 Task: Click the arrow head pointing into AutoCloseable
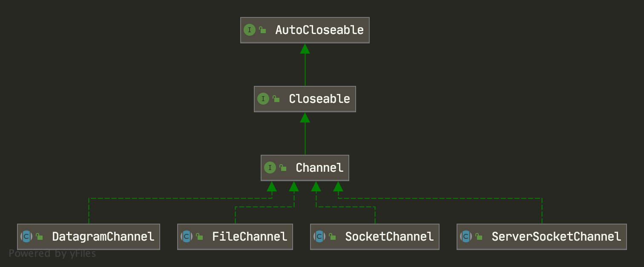[305, 48]
